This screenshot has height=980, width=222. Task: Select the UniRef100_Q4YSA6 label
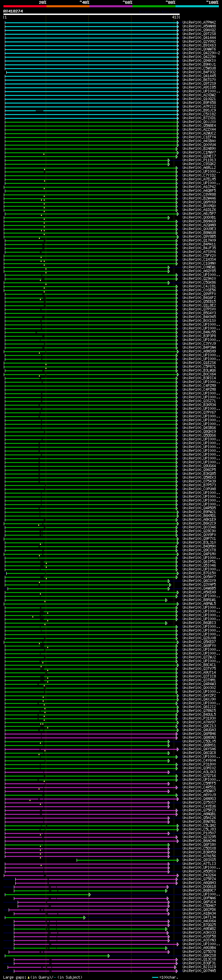pos(199,749)
